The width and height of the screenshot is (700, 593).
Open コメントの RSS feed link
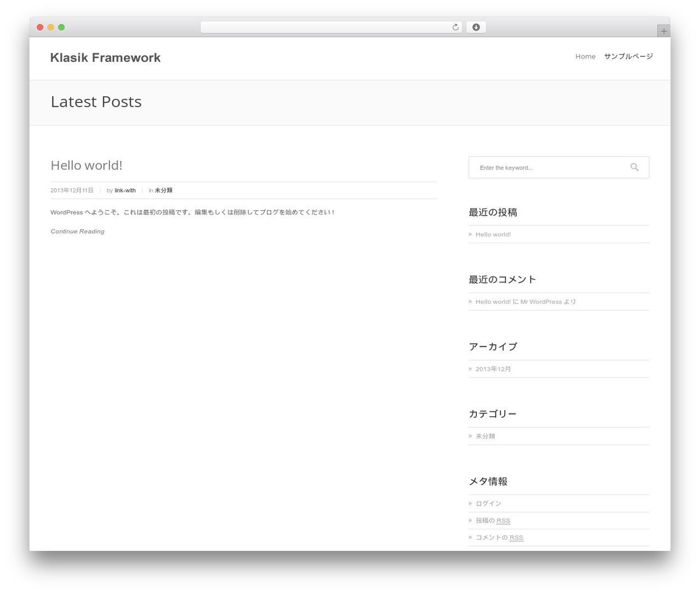pyautogui.click(x=499, y=537)
